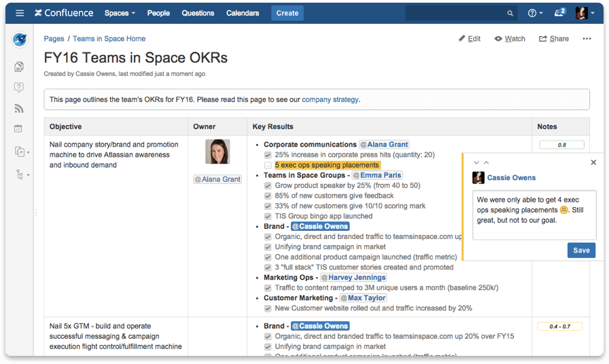Viewport: 609px width, 364px height.
Task: Toggle '25% increase in corporate press hits' checkbox
Action: 268,155
